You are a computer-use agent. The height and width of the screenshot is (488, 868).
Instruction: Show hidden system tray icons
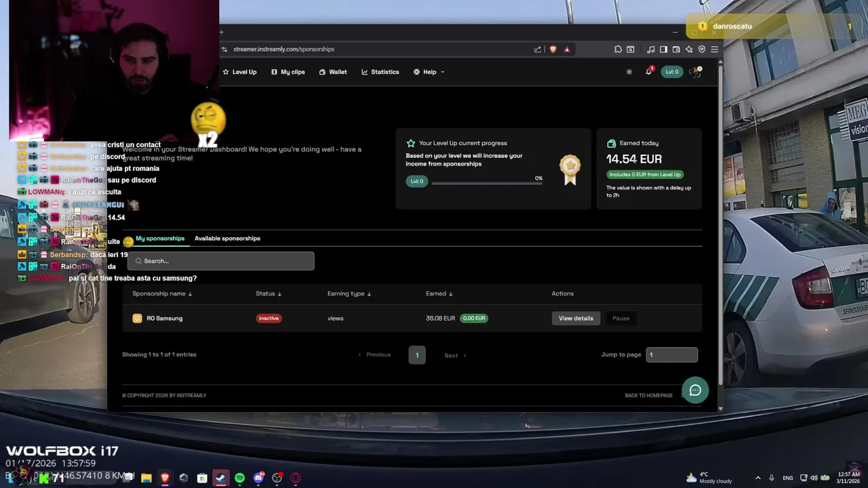(758, 478)
